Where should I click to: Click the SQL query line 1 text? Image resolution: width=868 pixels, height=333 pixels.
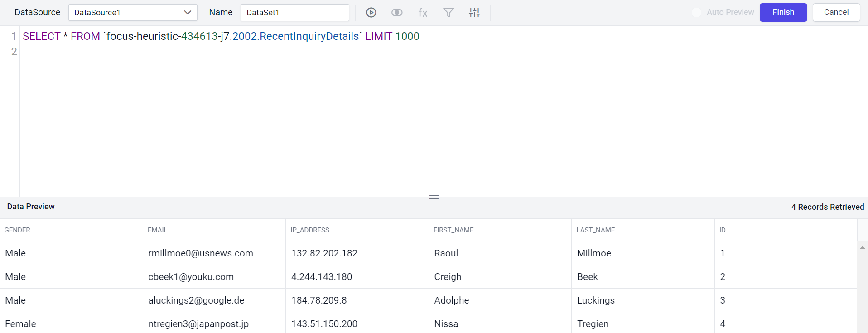pos(221,36)
